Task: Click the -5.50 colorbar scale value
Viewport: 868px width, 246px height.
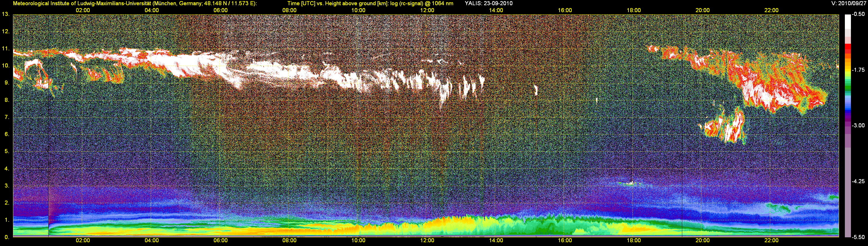Action: click(858, 237)
